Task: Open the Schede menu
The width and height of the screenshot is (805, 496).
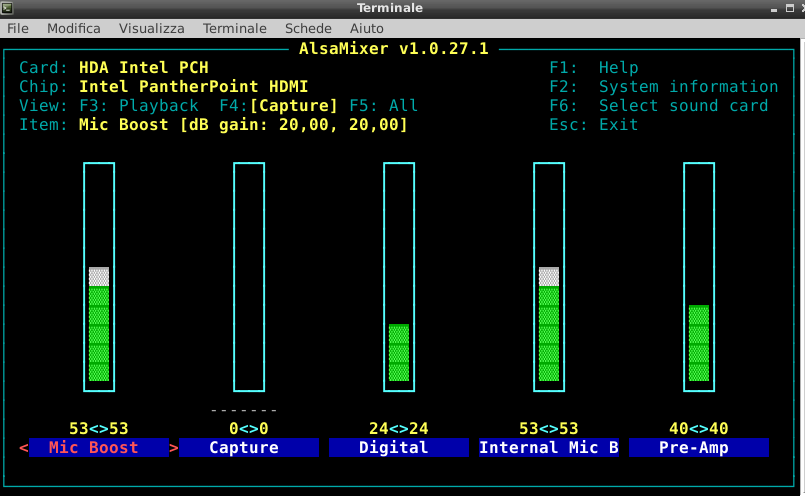Action: pos(308,28)
